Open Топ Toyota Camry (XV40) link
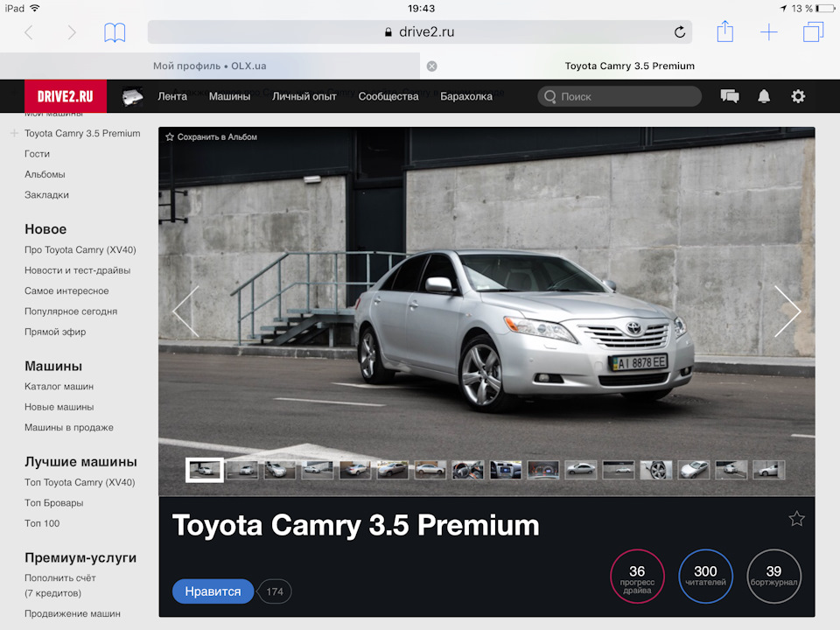 pos(80,482)
